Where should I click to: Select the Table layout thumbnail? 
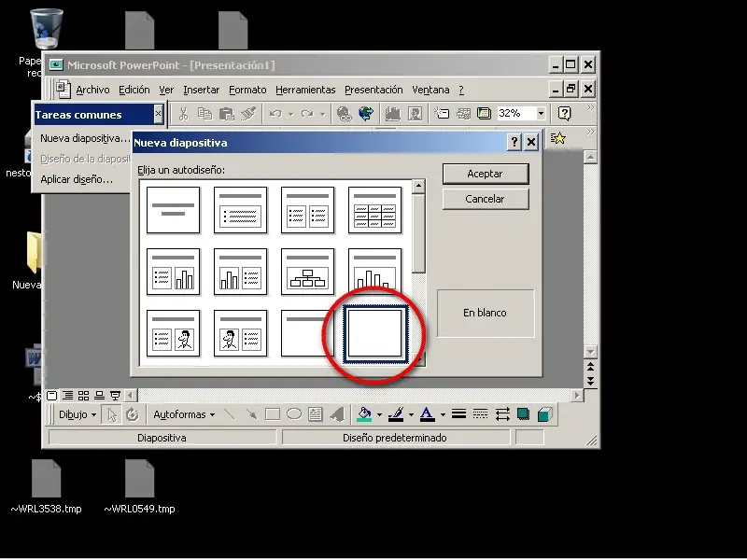click(x=375, y=210)
